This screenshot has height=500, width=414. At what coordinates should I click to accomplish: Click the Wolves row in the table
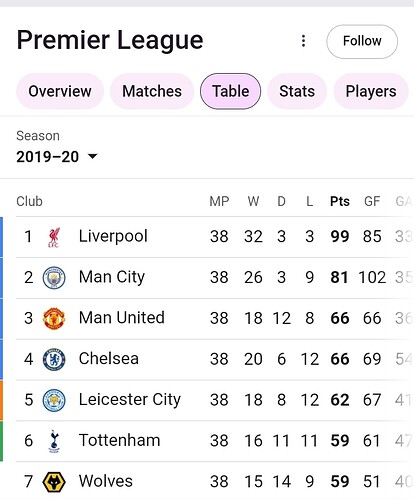pyautogui.click(x=215, y=481)
